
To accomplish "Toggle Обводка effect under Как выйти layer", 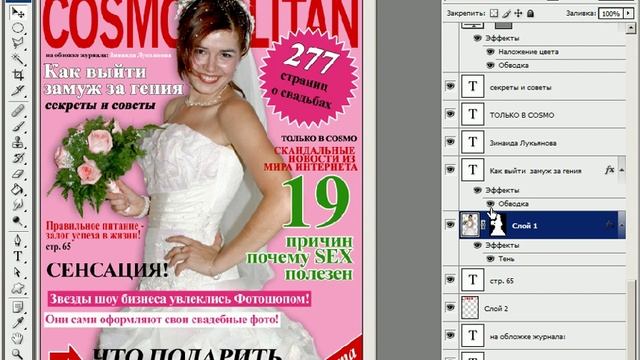I will 491,203.
